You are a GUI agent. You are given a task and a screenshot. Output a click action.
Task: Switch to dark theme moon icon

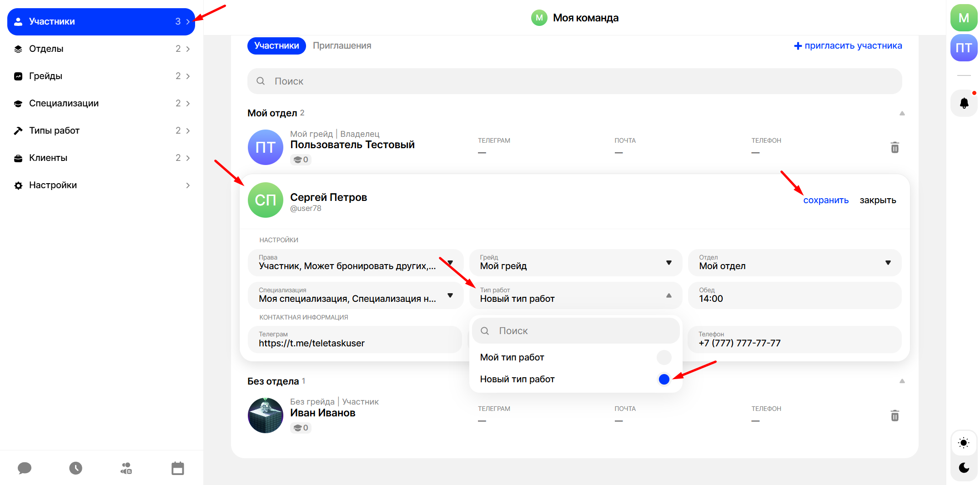pyautogui.click(x=964, y=468)
